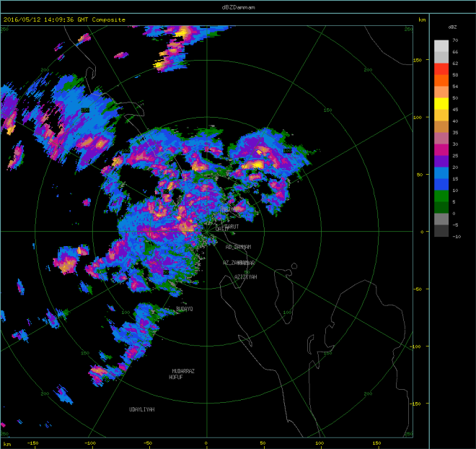Screen dimensions: 476x449
Task: Click the dark gray -10 to -5 swatch
Action: pyautogui.click(x=441, y=230)
